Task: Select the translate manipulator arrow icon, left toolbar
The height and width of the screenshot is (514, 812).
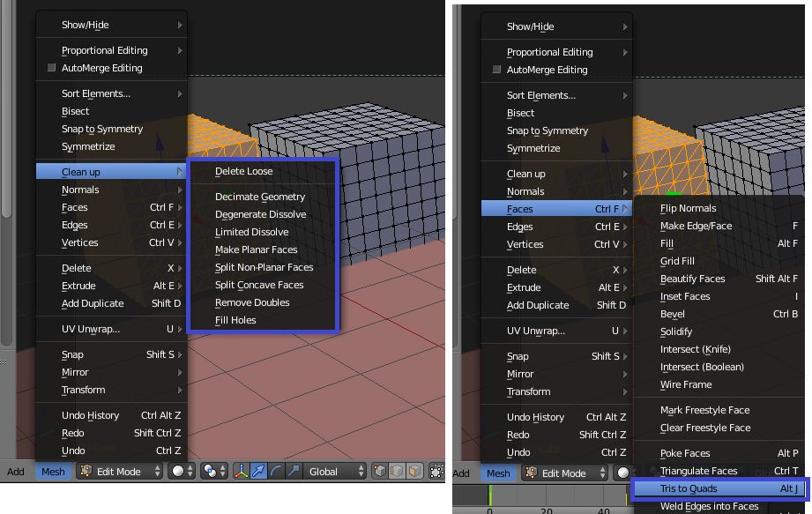Action: [x=258, y=472]
